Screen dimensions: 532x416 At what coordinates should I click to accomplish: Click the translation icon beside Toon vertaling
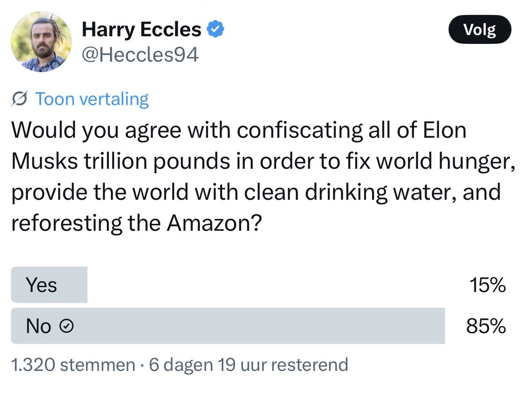click(20, 99)
